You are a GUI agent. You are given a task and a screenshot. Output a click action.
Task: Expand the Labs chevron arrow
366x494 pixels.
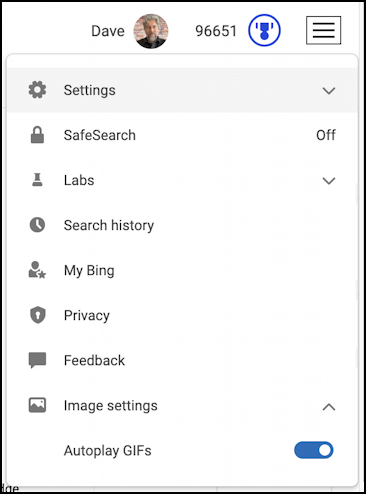tap(329, 180)
